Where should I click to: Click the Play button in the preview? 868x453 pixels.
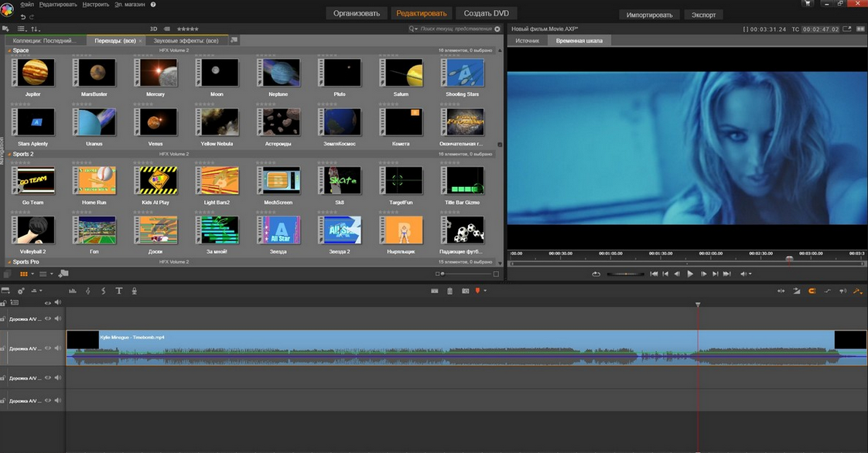click(690, 274)
